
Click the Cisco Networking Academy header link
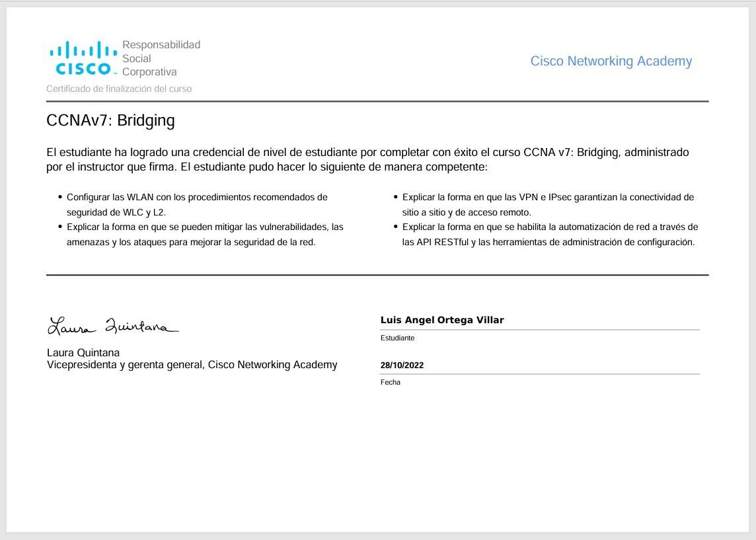point(611,61)
